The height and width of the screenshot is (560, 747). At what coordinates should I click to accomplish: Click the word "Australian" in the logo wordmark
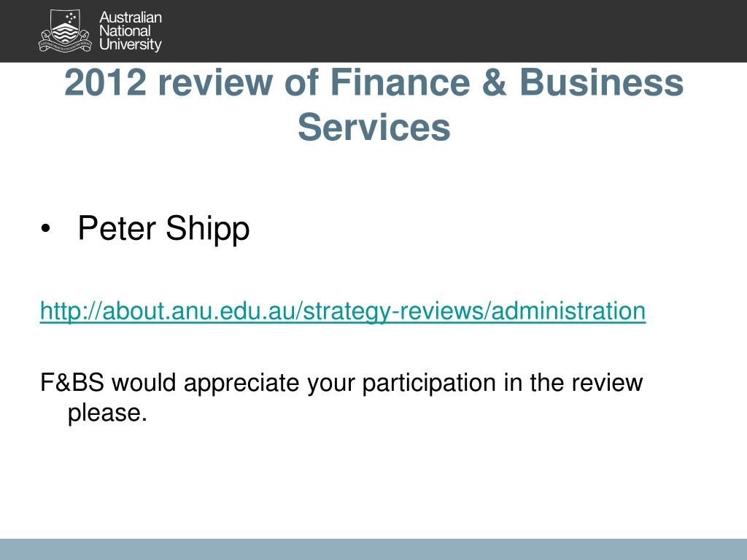coord(131,17)
